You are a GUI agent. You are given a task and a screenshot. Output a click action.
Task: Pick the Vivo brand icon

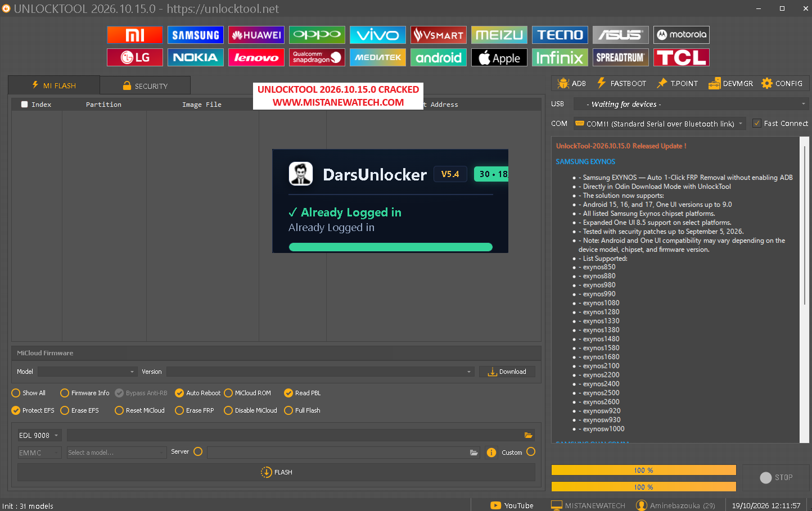[x=378, y=35]
